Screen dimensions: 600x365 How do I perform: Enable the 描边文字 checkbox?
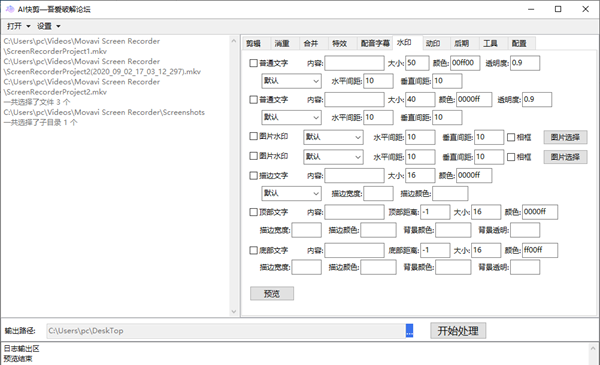tap(253, 176)
